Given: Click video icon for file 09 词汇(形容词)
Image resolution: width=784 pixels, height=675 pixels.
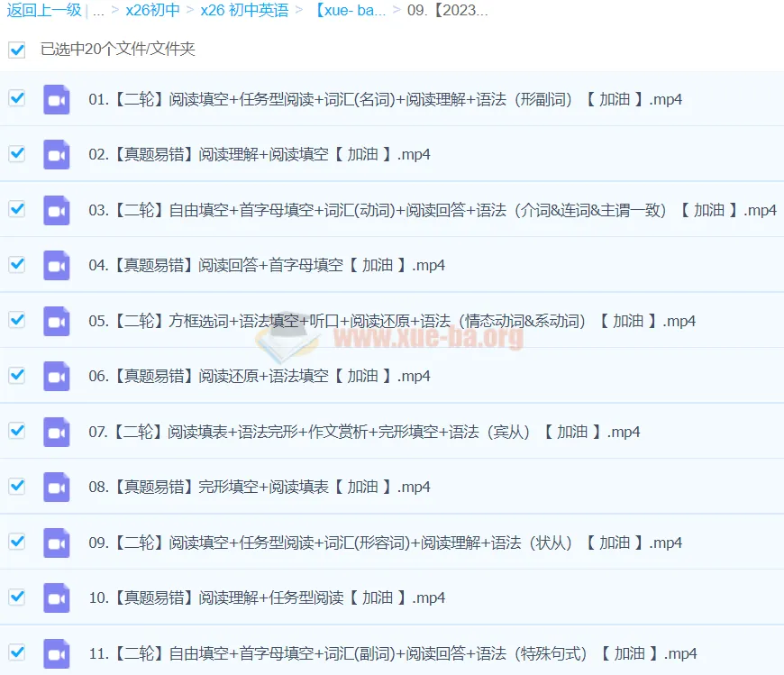Looking at the screenshot, I should (56, 543).
